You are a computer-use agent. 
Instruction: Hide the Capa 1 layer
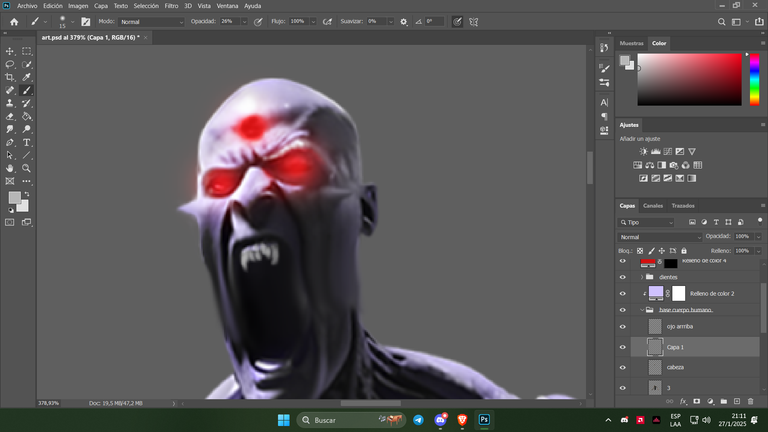click(x=623, y=347)
